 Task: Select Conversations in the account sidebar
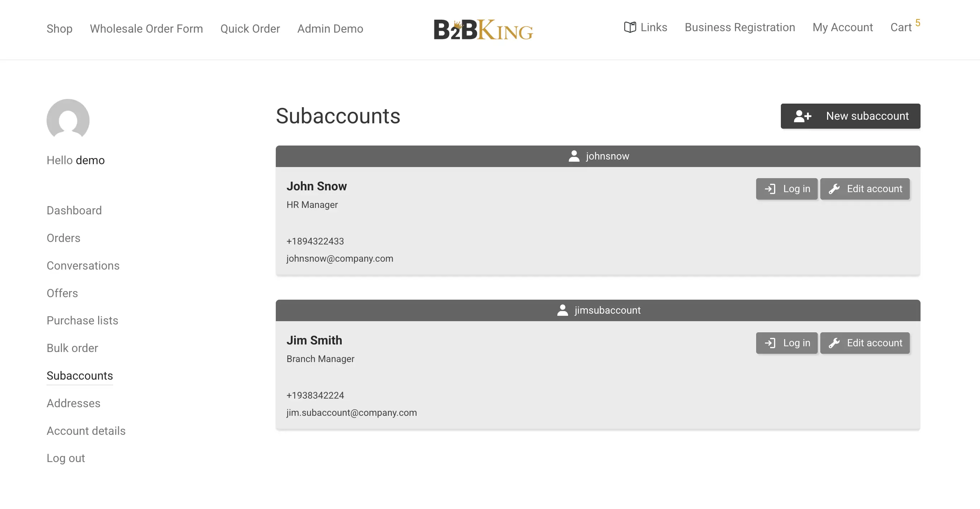tap(83, 266)
